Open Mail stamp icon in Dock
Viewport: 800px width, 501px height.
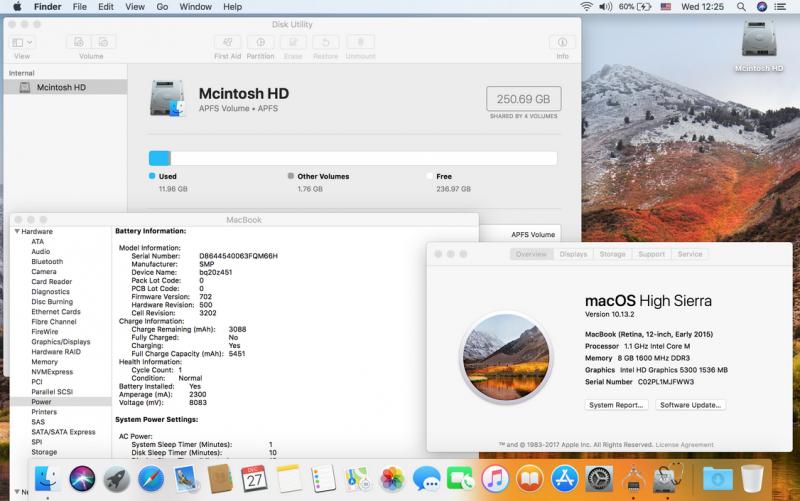pyautogui.click(x=185, y=479)
